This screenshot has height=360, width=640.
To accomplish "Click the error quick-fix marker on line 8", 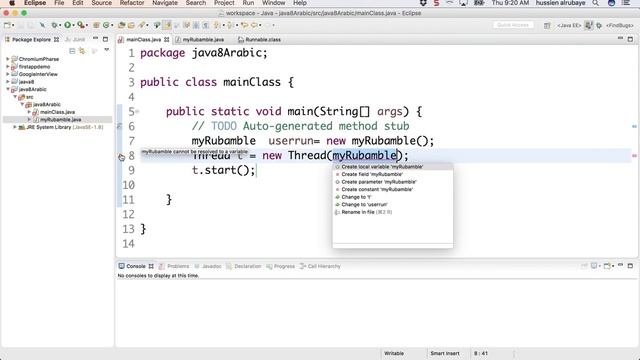I will point(121,157).
